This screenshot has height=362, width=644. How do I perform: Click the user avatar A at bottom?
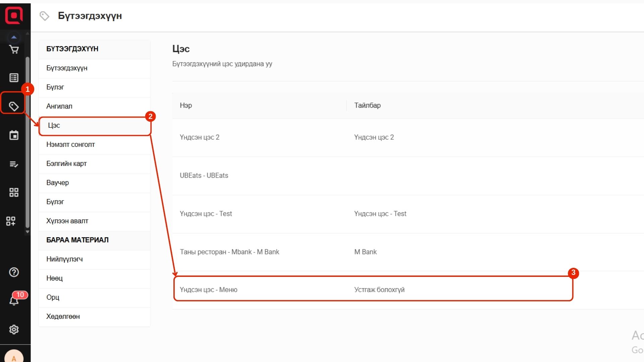[14, 357]
